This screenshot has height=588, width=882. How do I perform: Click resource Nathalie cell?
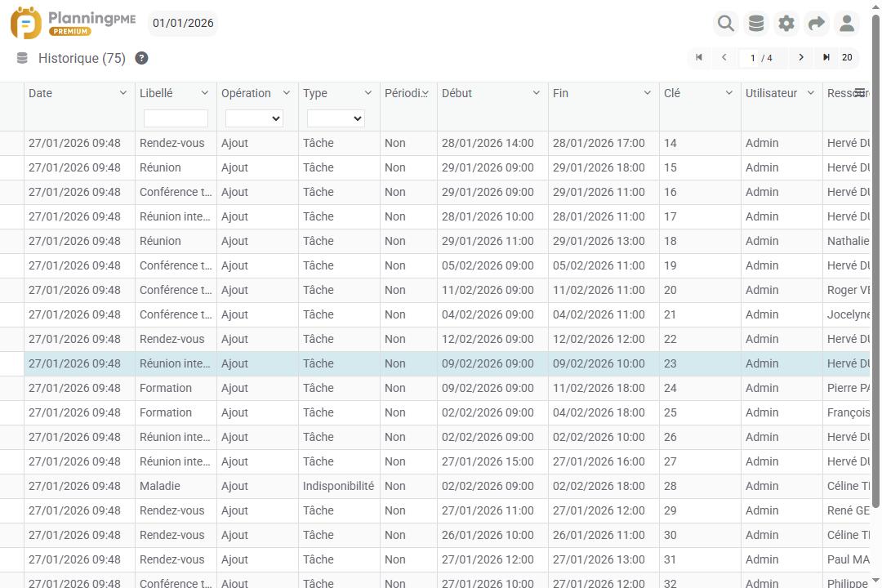(x=848, y=241)
